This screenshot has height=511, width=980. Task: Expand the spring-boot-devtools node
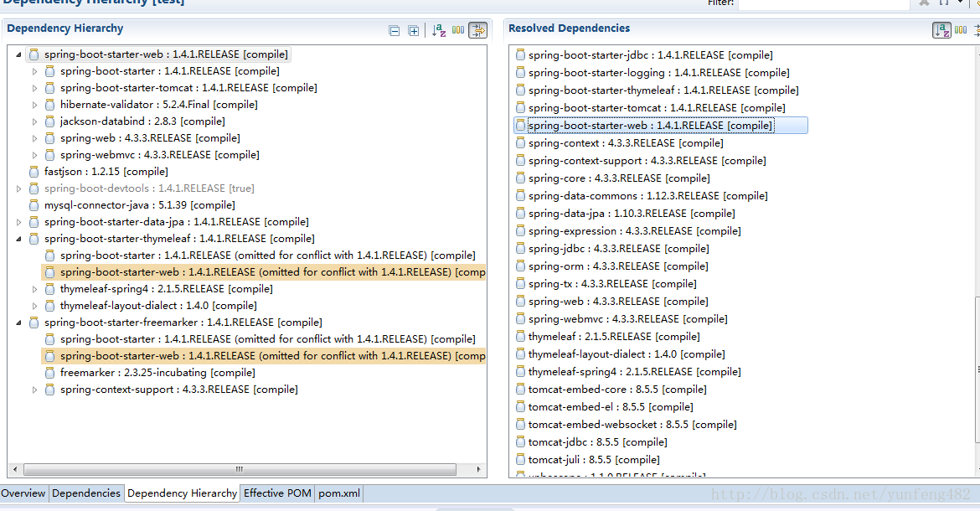click(x=18, y=188)
